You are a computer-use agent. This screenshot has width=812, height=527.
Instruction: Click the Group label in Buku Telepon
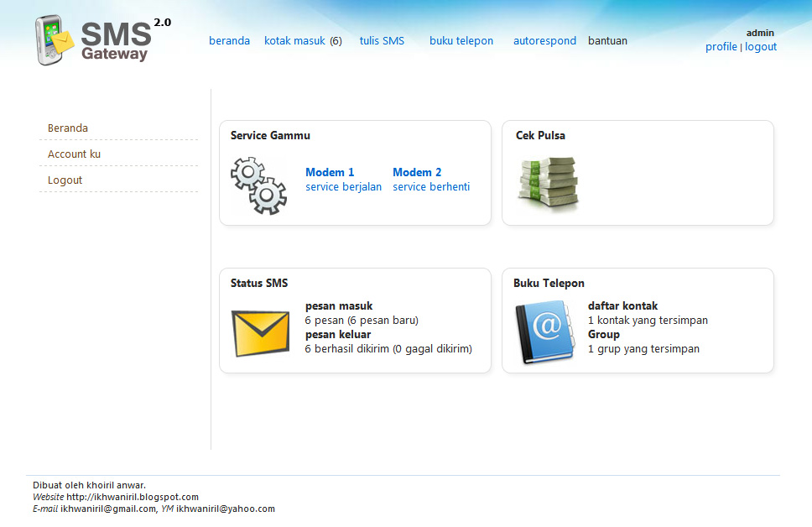604,334
